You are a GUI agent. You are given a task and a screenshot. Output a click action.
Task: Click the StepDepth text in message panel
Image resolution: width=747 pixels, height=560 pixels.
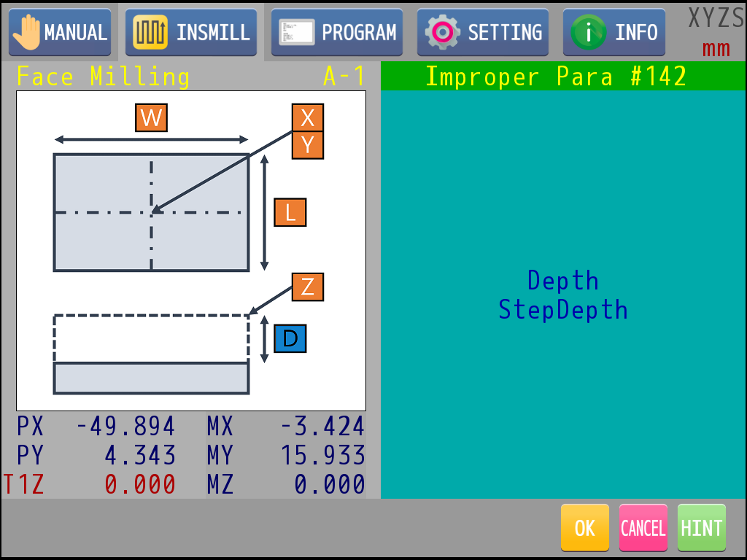click(562, 310)
